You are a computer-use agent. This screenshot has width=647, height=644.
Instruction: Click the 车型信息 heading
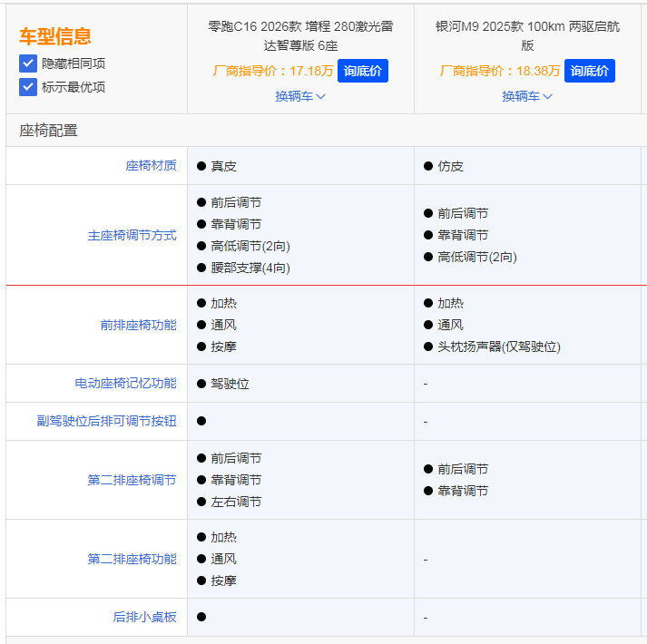pos(55,36)
